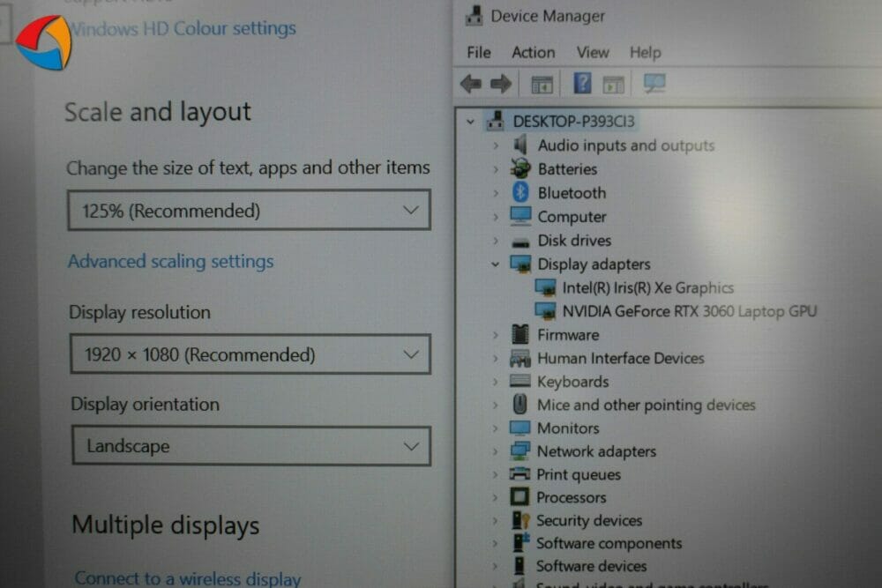Click the computer icon beside DESKTOP-P393CI3
Screen dimensions: 882x588
coord(496,121)
